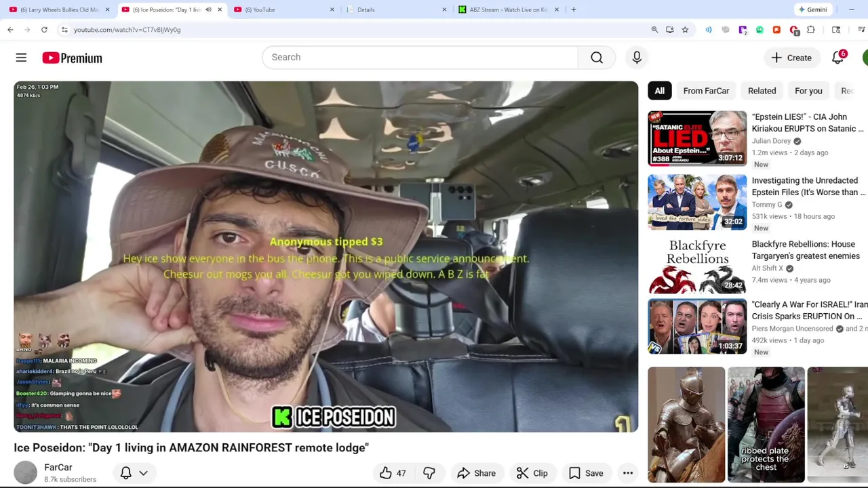Image resolution: width=868 pixels, height=488 pixels.
Task: View site information icon in address bar
Action: pos(64,30)
